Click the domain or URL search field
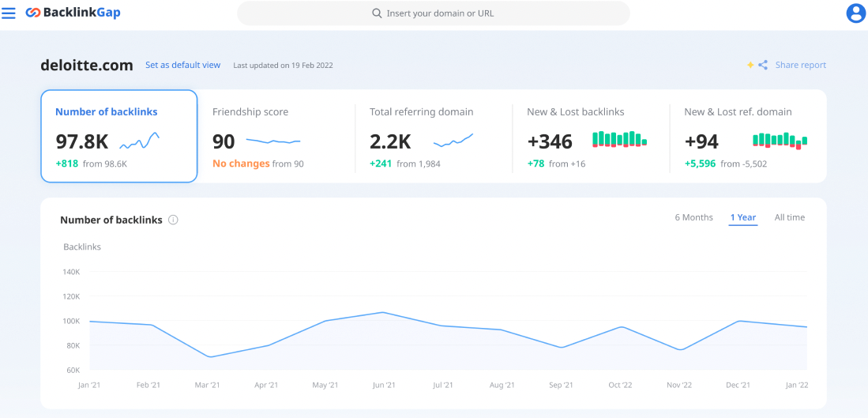 tap(434, 13)
